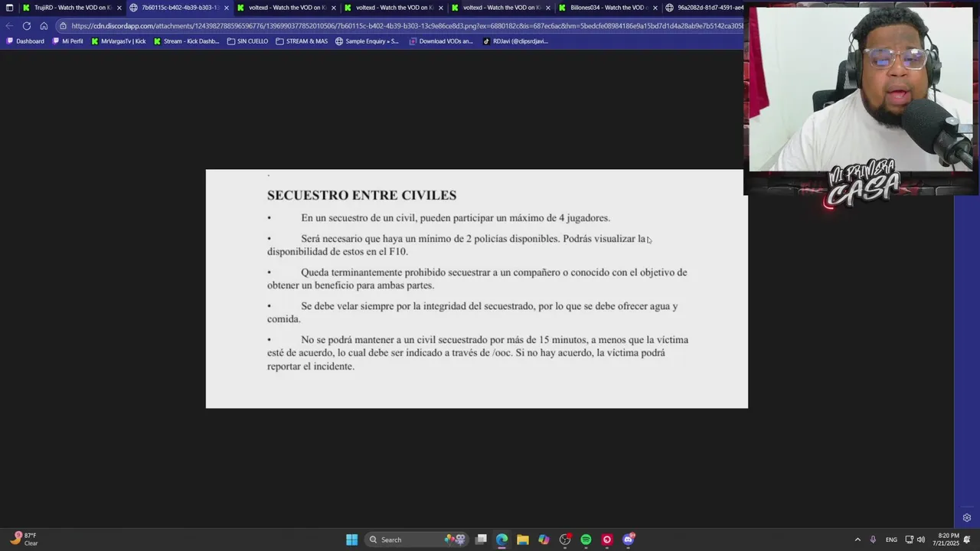
Task: Go to the browser home page
Action: 44,25
